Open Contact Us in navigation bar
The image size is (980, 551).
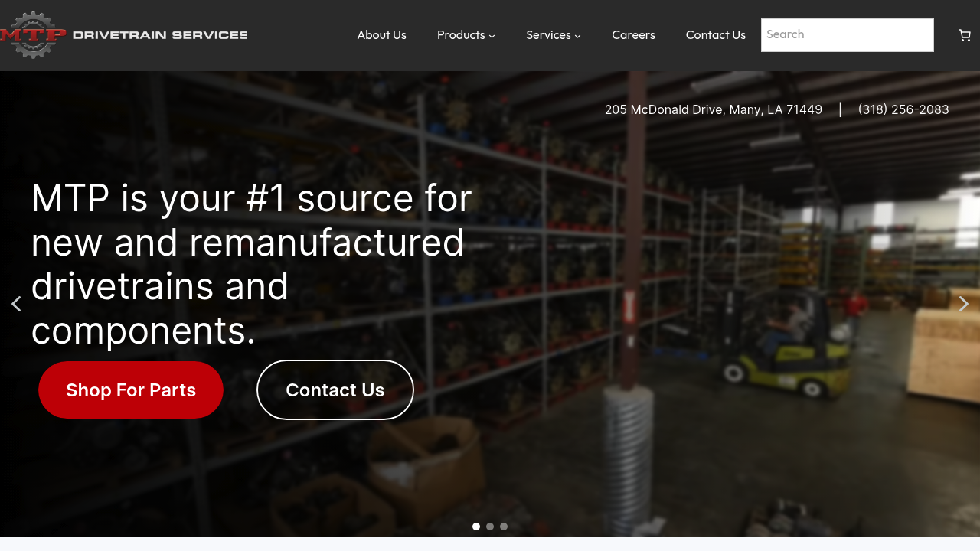(x=716, y=35)
